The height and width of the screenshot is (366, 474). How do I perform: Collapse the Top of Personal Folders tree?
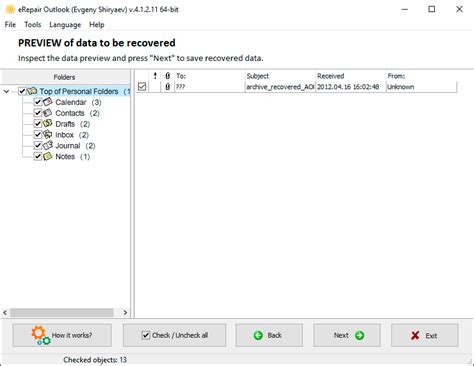(6, 91)
